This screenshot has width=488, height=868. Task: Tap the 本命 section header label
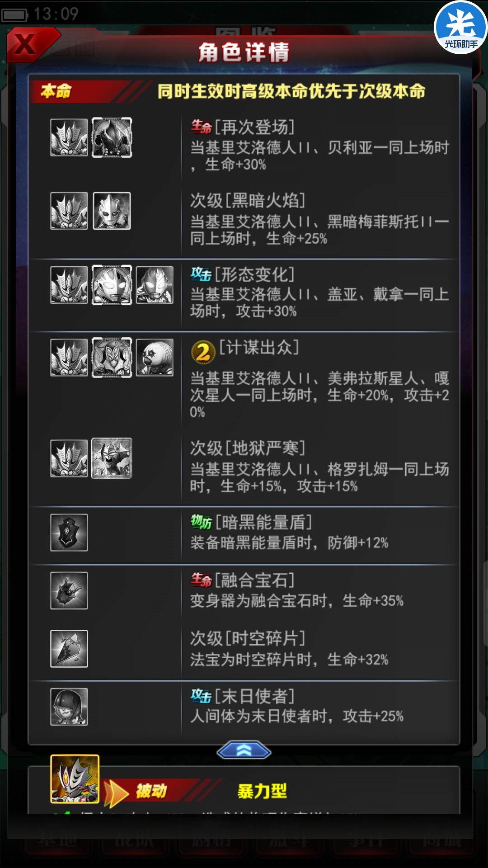click(x=56, y=91)
